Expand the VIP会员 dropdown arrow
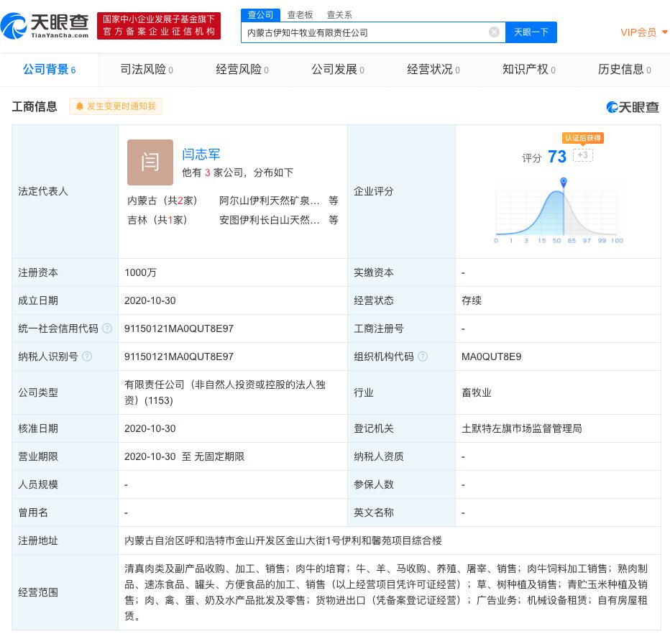 click(x=664, y=32)
